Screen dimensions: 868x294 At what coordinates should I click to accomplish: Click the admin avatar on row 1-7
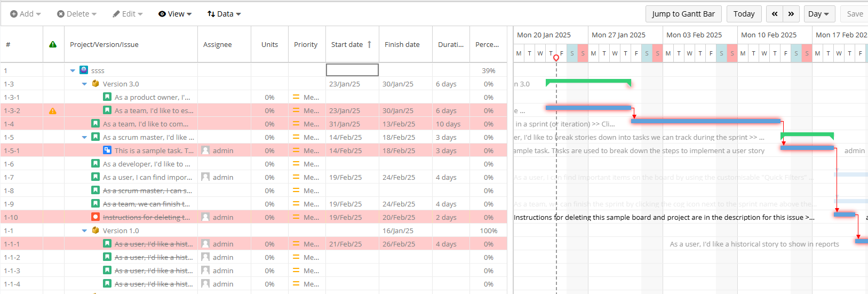point(205,177)
